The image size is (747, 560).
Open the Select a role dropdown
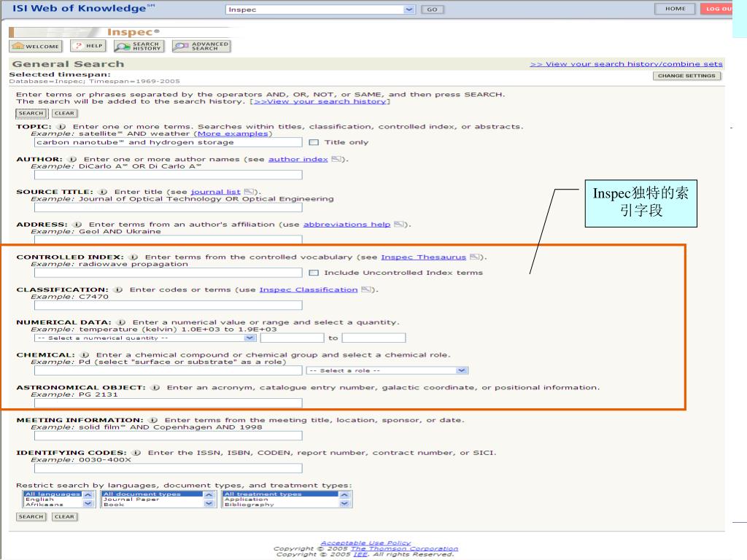(x=387, y=370)
